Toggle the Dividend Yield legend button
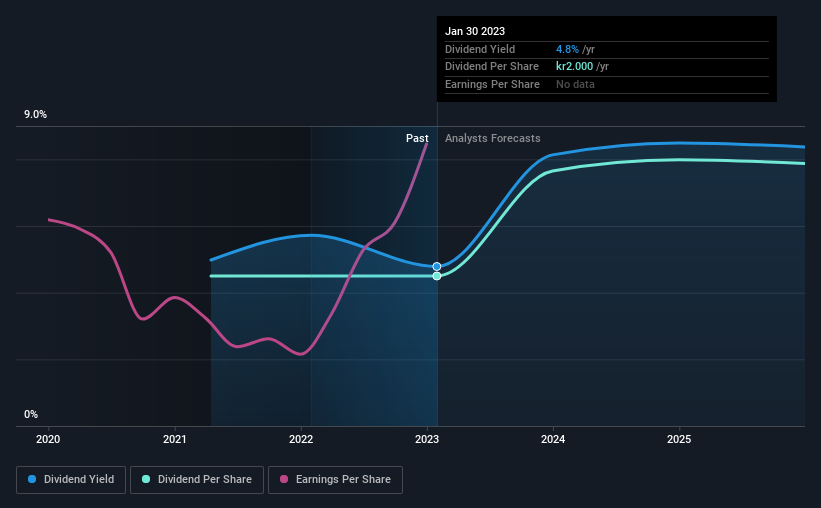The height and width of the screenshot is (508, 821). [71, 480]
